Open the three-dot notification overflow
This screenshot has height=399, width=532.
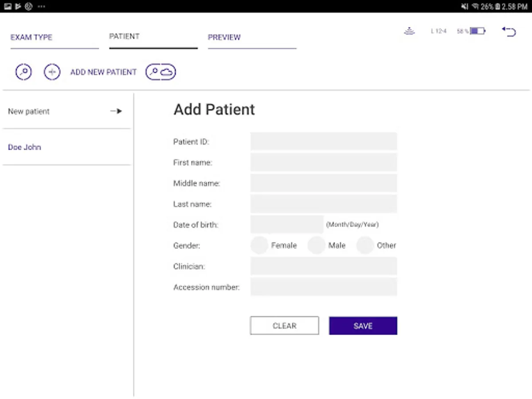coord(41,6)
